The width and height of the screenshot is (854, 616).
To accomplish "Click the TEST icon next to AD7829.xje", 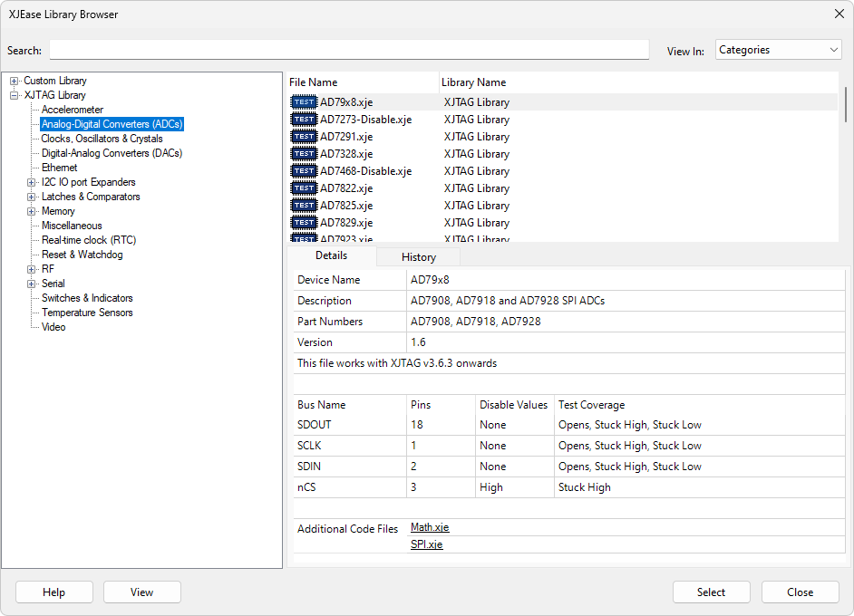I will tap(304, 223).
